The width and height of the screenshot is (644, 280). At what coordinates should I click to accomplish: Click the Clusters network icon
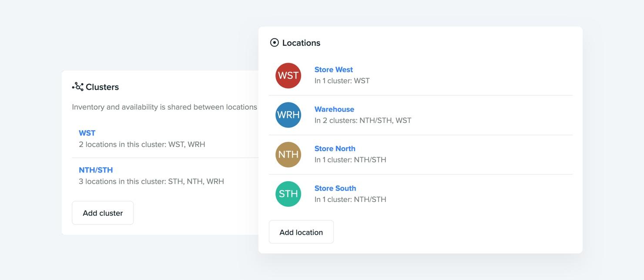pyautogui.click(x=77, y=87)
